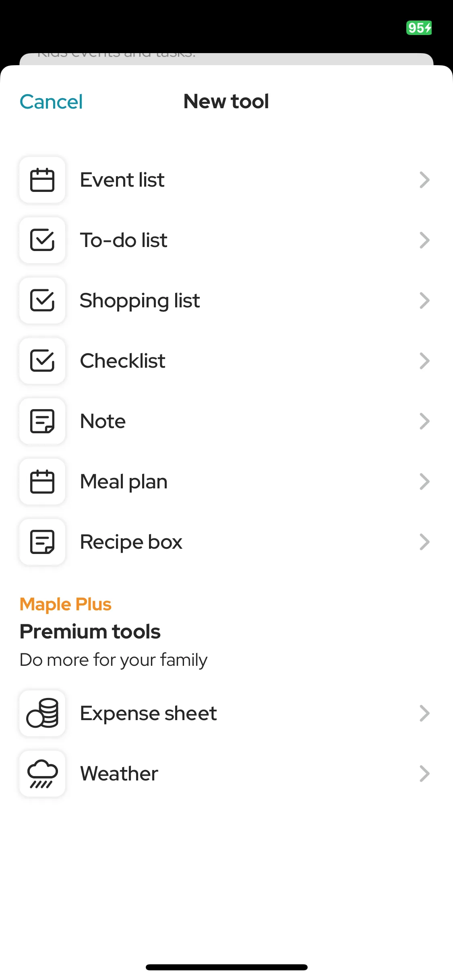Tap the Maple Plus label

pyautogui.click(x=65, y=604)
